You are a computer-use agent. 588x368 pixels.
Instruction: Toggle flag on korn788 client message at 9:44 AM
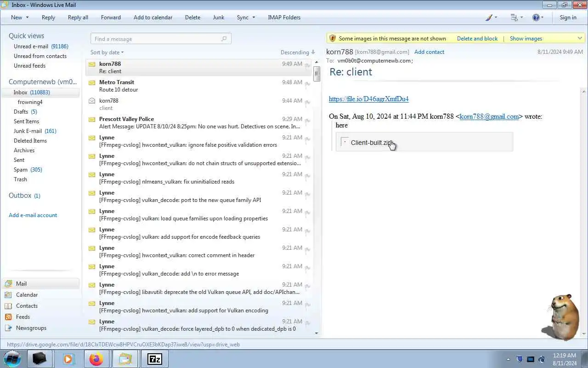coord(307,103)
